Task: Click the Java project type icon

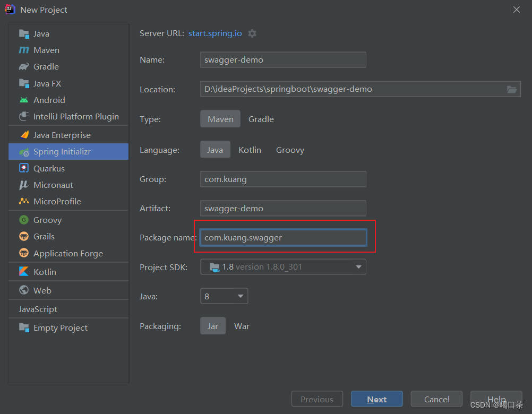Action: (24, 33)
